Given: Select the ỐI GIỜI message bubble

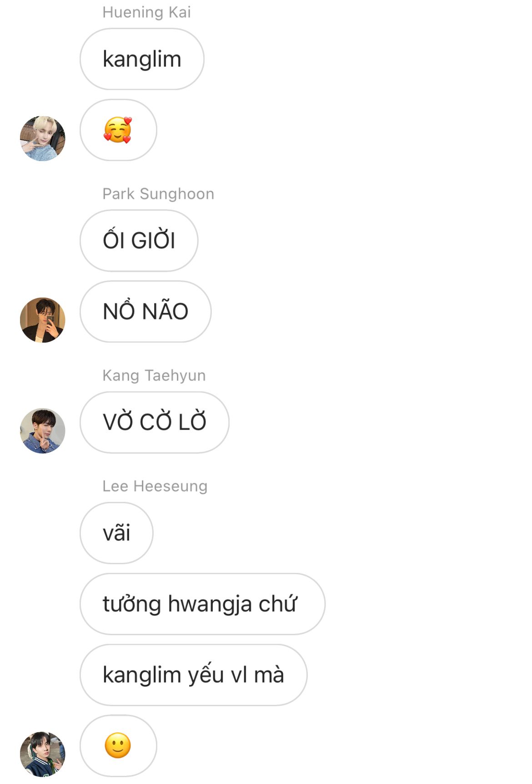Looking at the screenshot, I should coord(139,241).
